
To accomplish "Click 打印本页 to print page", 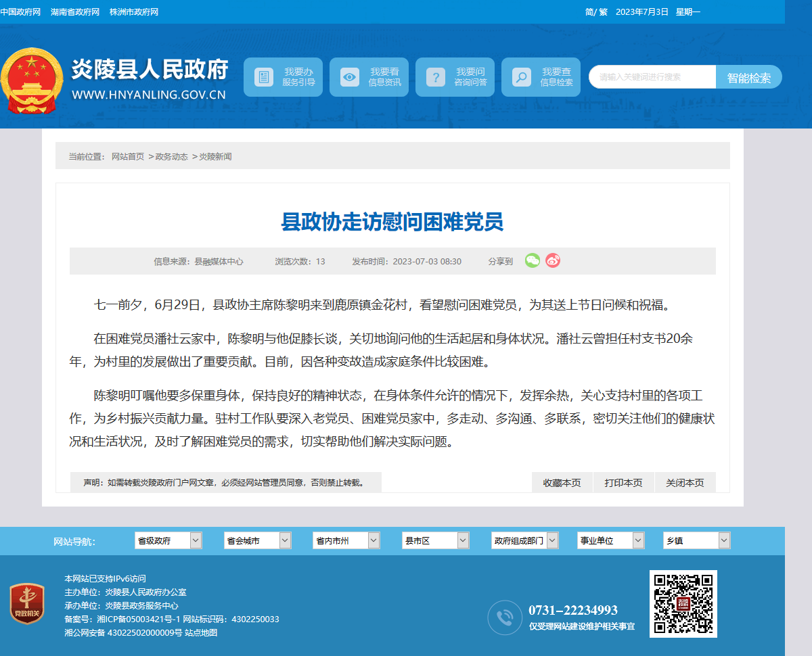I will point(624,483).
